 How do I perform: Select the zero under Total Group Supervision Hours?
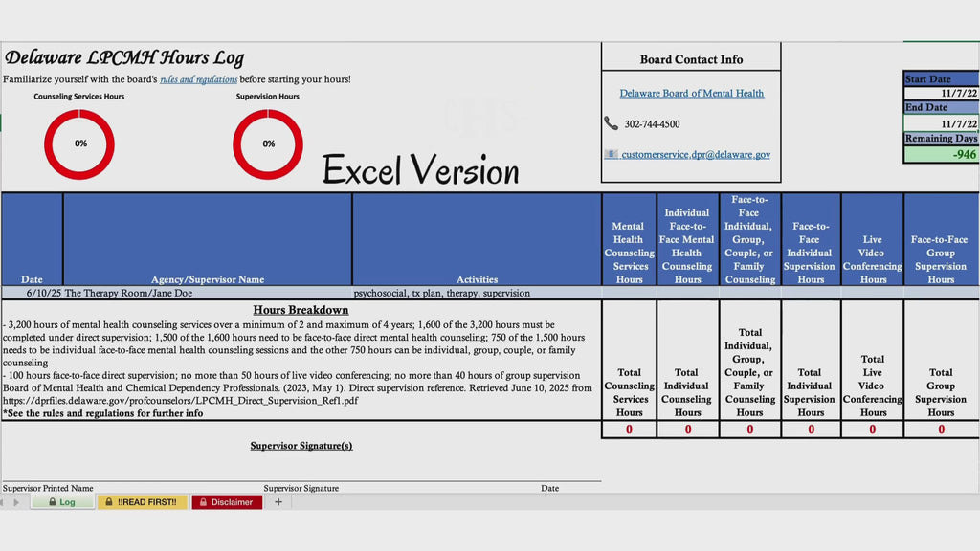(x=942, y=430)
